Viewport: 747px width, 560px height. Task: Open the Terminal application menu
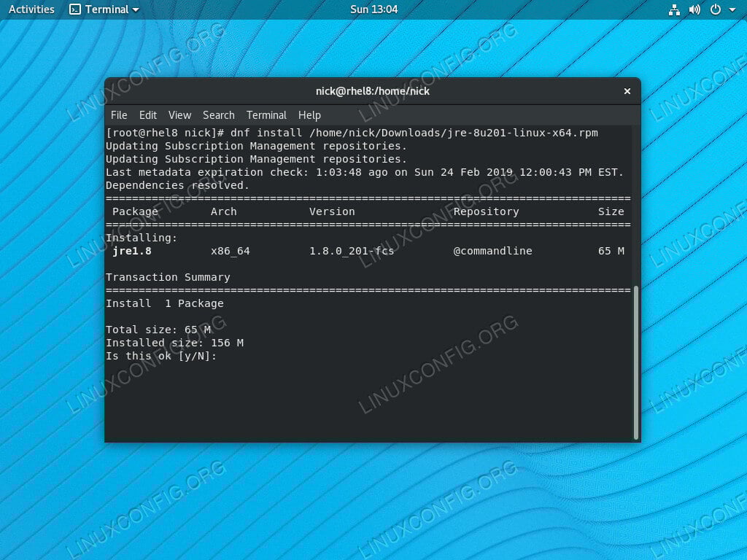pyautogui.click(x=104, y=9)
